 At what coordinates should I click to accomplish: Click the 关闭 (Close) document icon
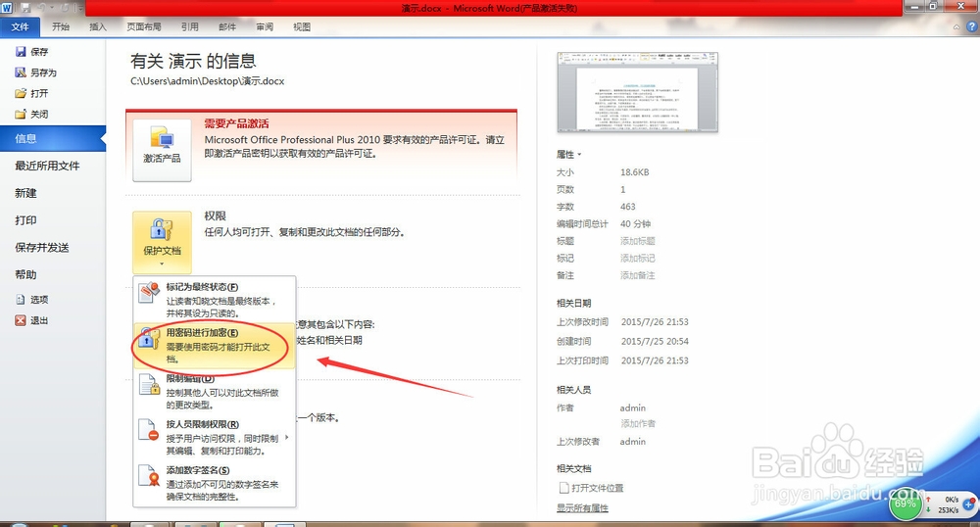tap(21, 114)
